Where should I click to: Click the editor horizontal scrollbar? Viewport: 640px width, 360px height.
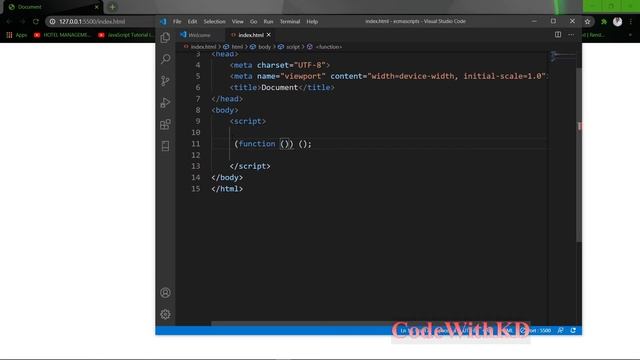pos(302,324)
